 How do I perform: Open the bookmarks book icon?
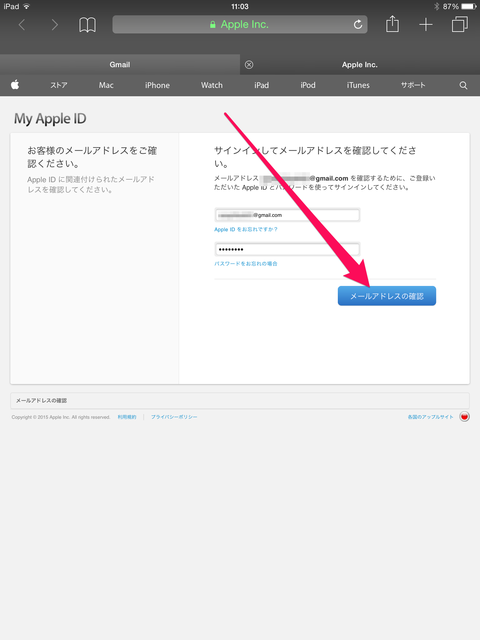click(x=87, y=25)
